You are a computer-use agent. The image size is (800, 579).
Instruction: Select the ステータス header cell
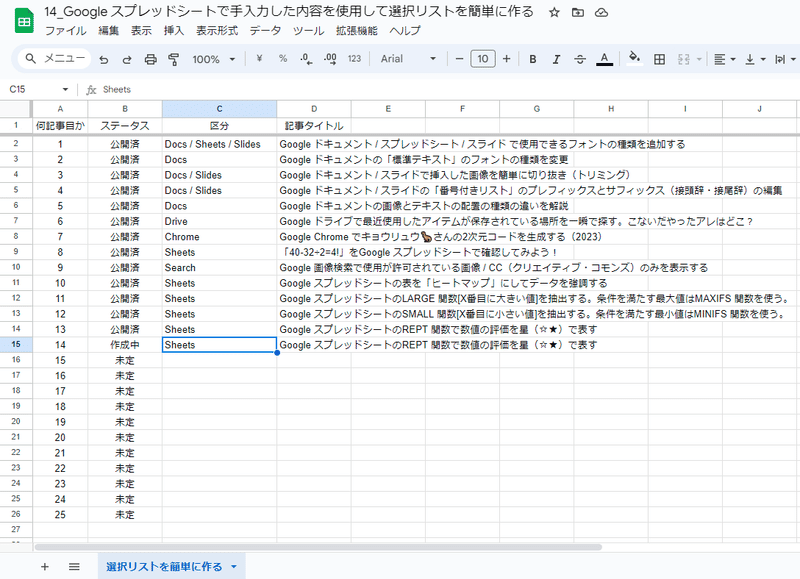pos(125,125)
